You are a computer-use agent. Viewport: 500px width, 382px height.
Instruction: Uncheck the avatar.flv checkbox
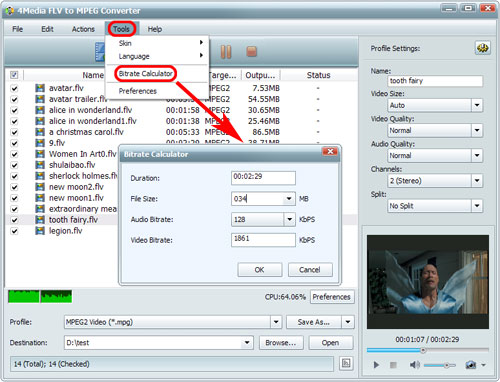point(14,89)
